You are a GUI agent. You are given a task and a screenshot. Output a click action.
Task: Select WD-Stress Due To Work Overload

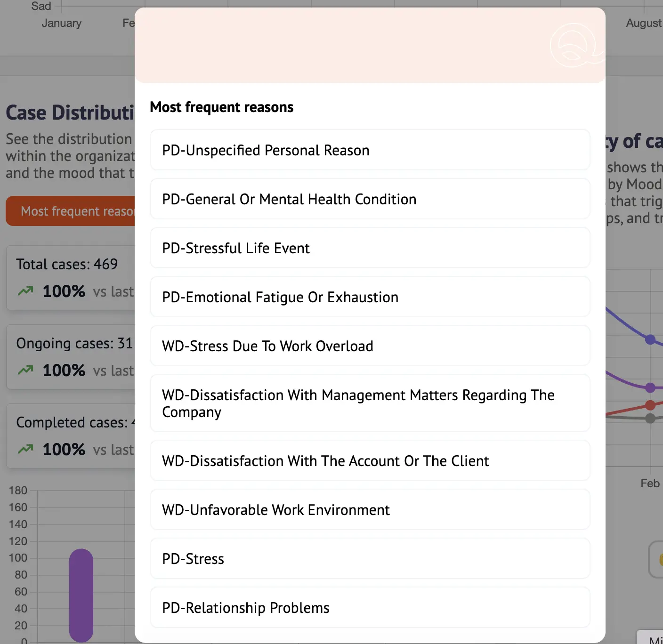tap(370, 346)
